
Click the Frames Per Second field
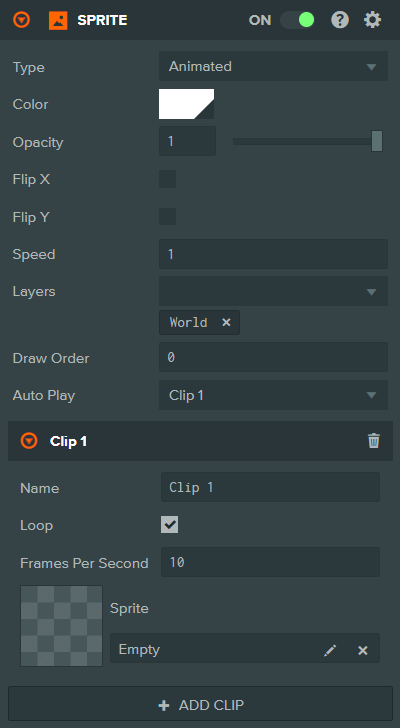(270, 562)
